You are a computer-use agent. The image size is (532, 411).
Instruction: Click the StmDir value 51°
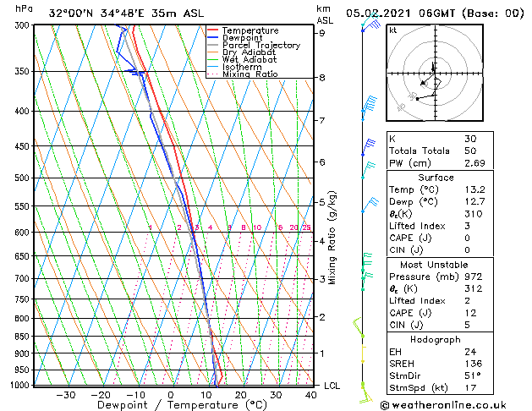coord(472,375)
